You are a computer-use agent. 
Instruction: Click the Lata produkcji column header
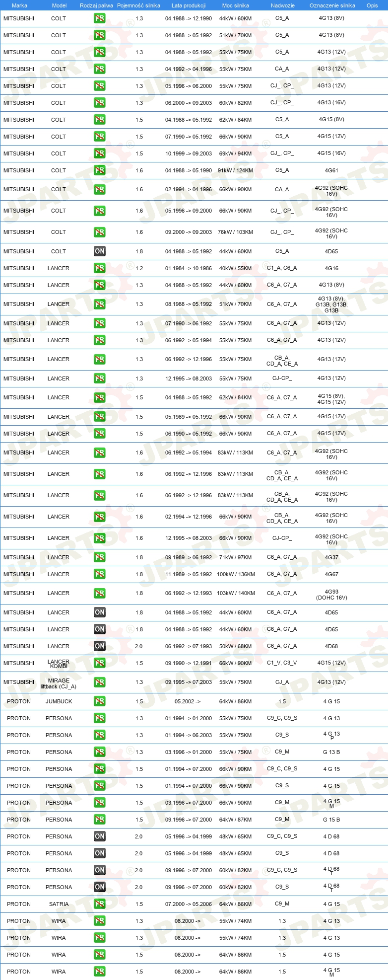click(x=189, y=5)
